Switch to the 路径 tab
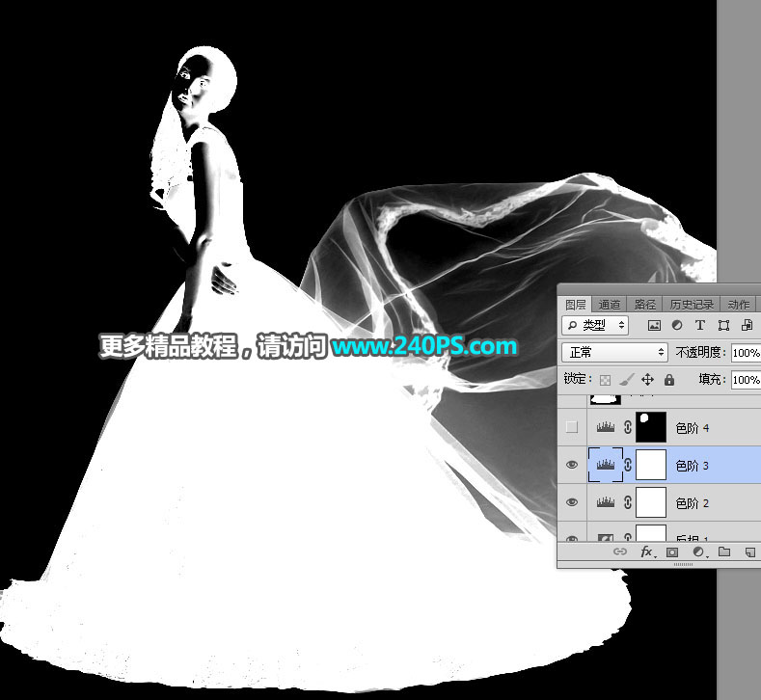This screenshot has width=761, height=700. 645,305
